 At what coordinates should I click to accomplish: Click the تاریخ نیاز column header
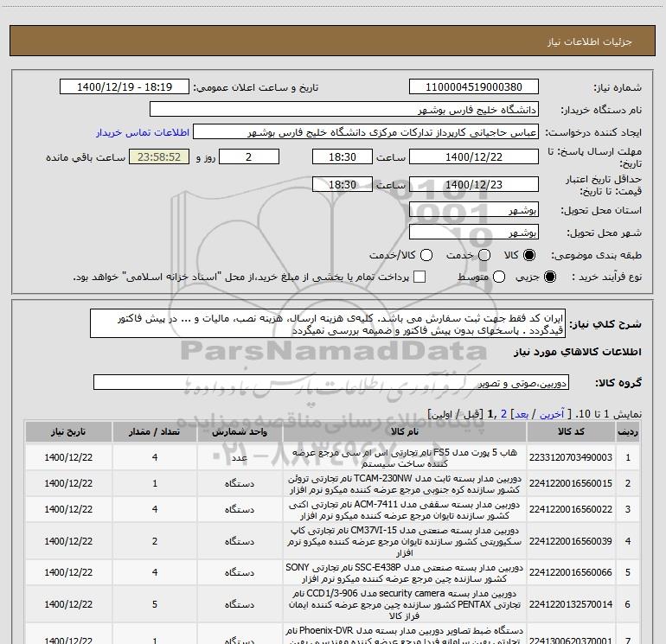(x=68, y=432)
